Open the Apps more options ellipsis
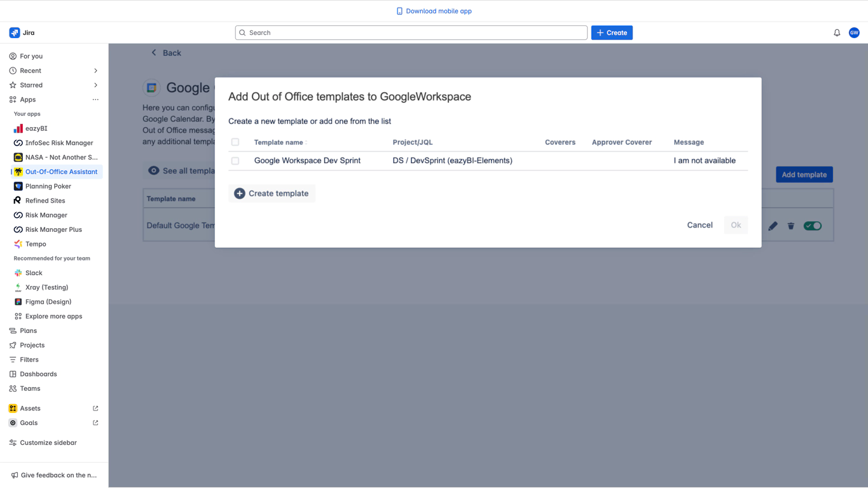 (x=95, y=100)
